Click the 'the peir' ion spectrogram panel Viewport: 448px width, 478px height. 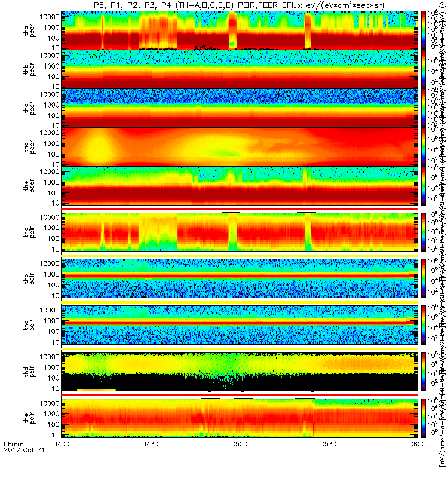[240, 418]
